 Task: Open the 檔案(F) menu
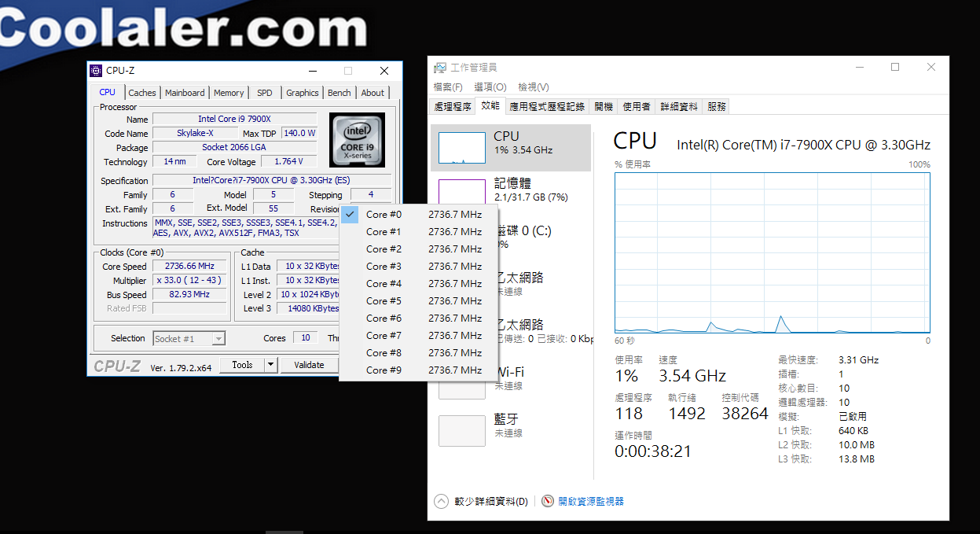[448, 87]
